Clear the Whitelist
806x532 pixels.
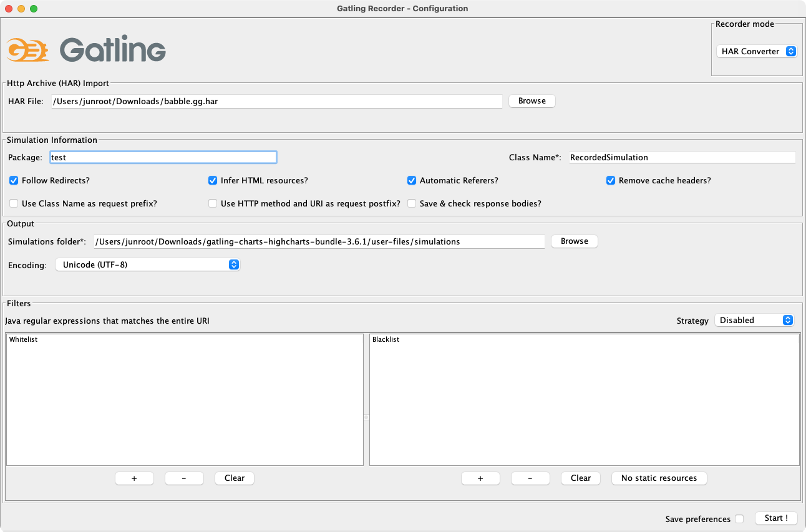coord(235,478)
